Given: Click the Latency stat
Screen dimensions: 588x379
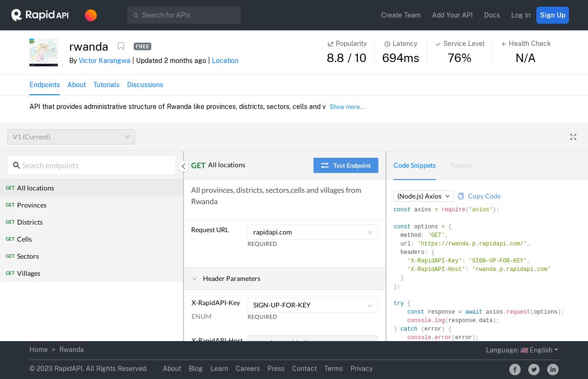Looking at the screenshot, I should (x=401, y=52).
